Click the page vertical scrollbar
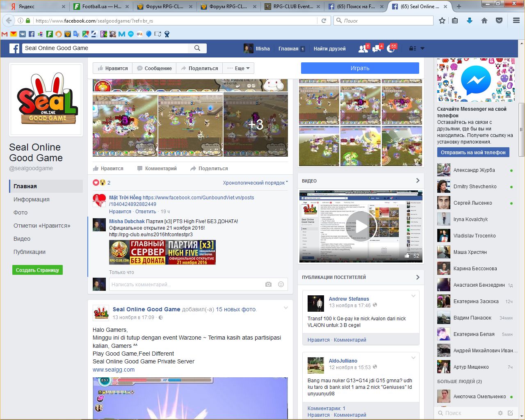Viewport: 525px width, 420px height. click(521, 130)
